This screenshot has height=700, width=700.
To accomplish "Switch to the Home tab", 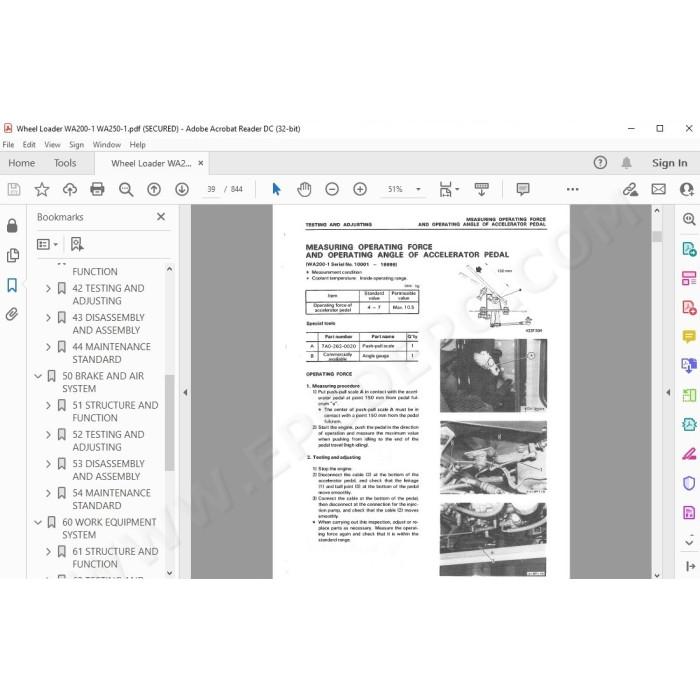I will tap(21, 163).
